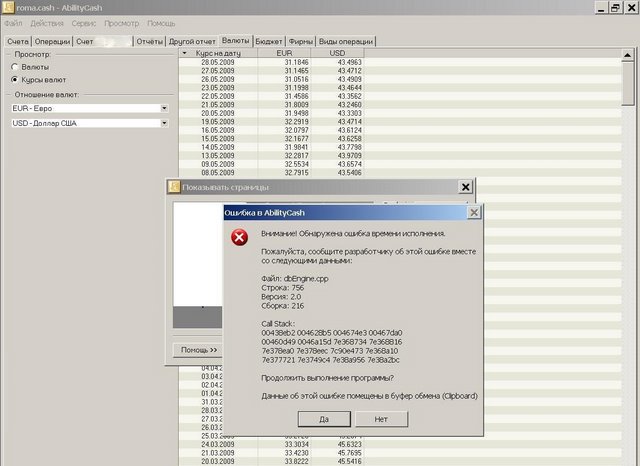This screenshot has width=640, height=466.
Task: Click the 'Показывать страницы' dialog title icon
Action: pyautogui.click(x=174, y=187)
